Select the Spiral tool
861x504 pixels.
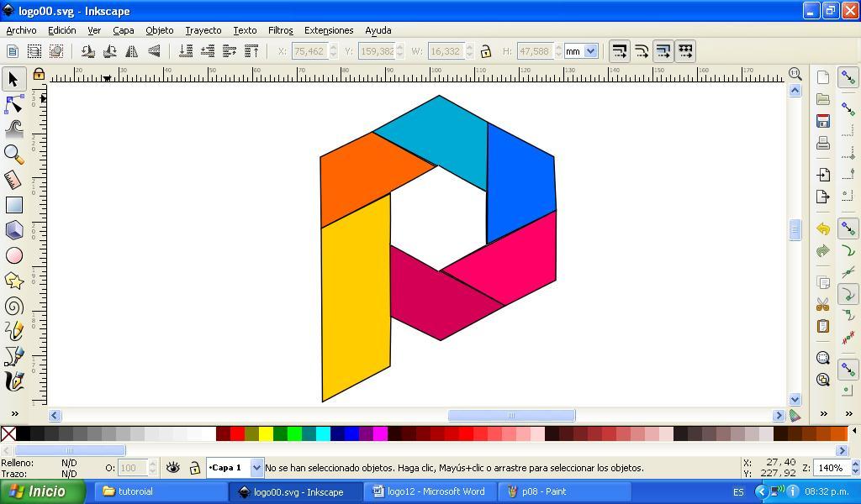pos(13,306)
